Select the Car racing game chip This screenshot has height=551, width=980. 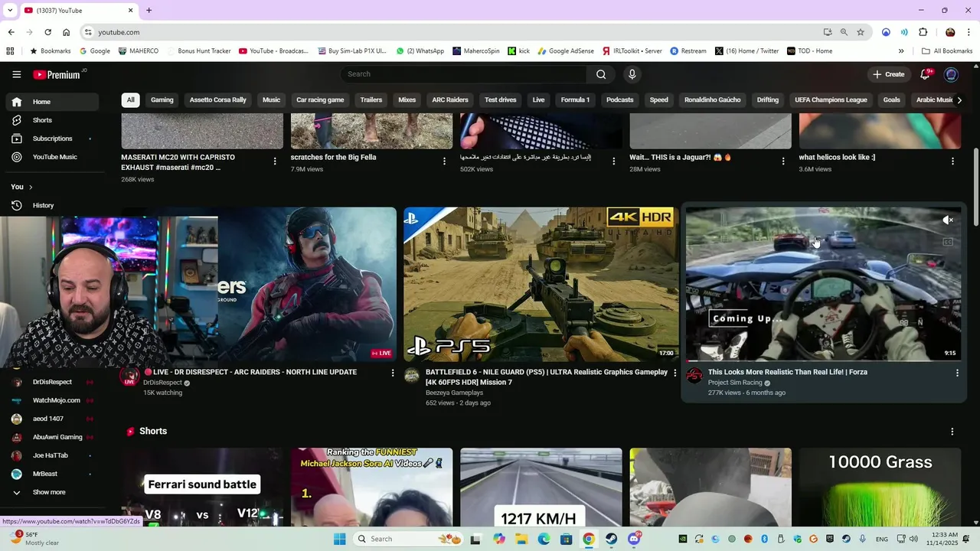[320, 100]
